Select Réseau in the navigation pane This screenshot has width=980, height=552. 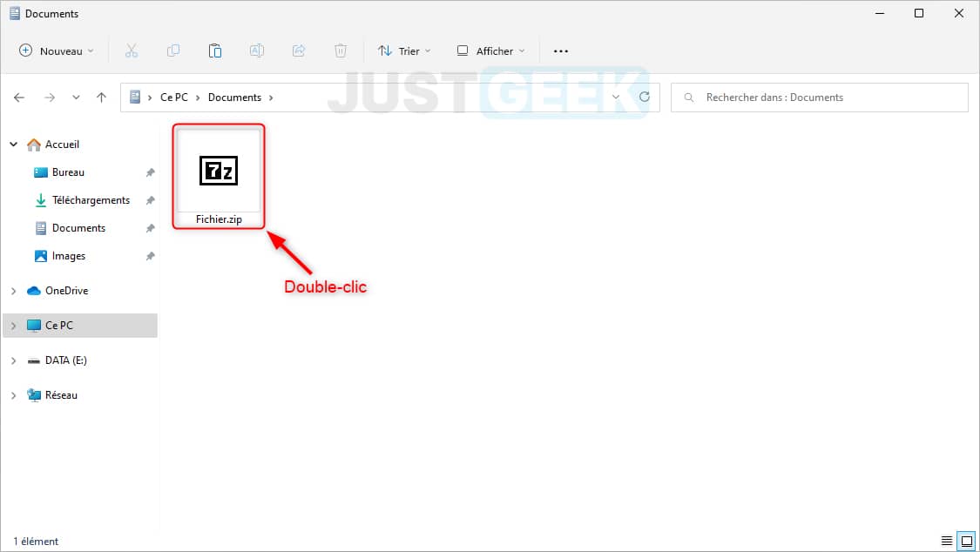point(61,395)
